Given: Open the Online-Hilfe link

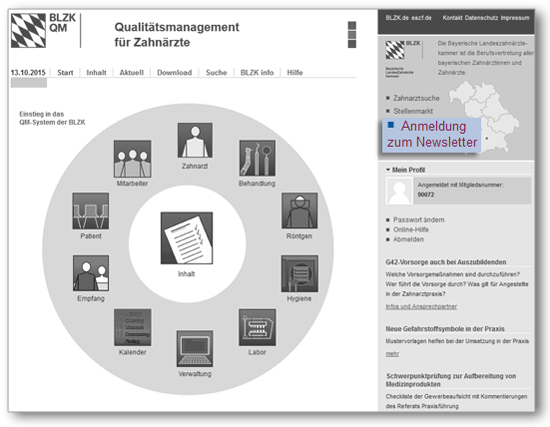Looking at the screenshot, I should click(x=411, y=230).
